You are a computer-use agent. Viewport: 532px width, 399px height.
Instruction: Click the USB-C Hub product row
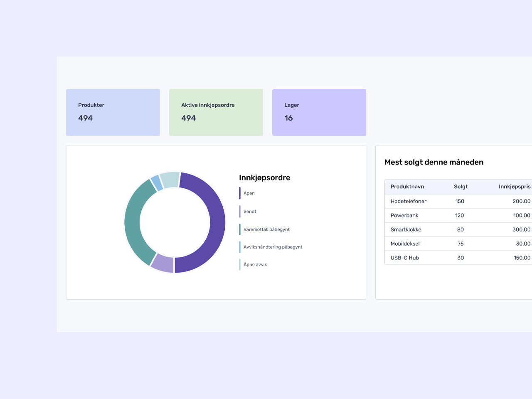457,258
